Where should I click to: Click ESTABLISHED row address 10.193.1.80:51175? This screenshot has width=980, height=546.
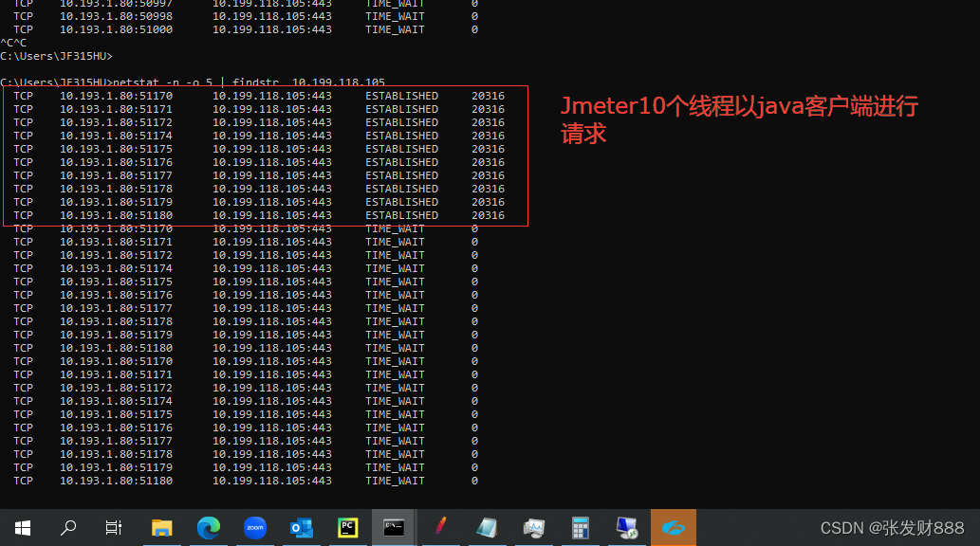pyautogui.click(x=117, y=149)
